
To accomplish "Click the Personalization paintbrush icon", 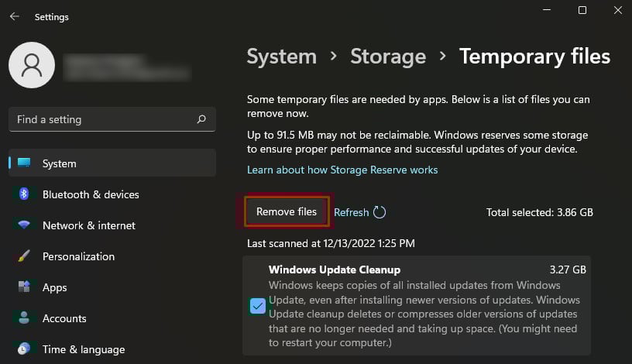I will [x=24, y=256].
